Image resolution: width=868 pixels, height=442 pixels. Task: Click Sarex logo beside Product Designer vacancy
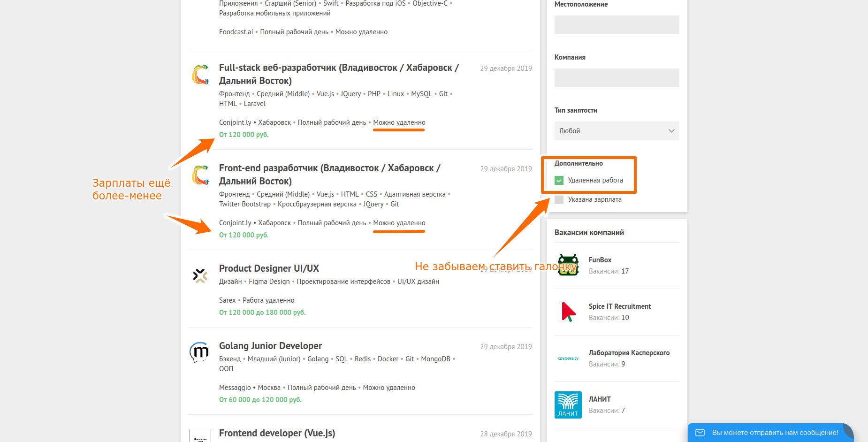point(200,276)
